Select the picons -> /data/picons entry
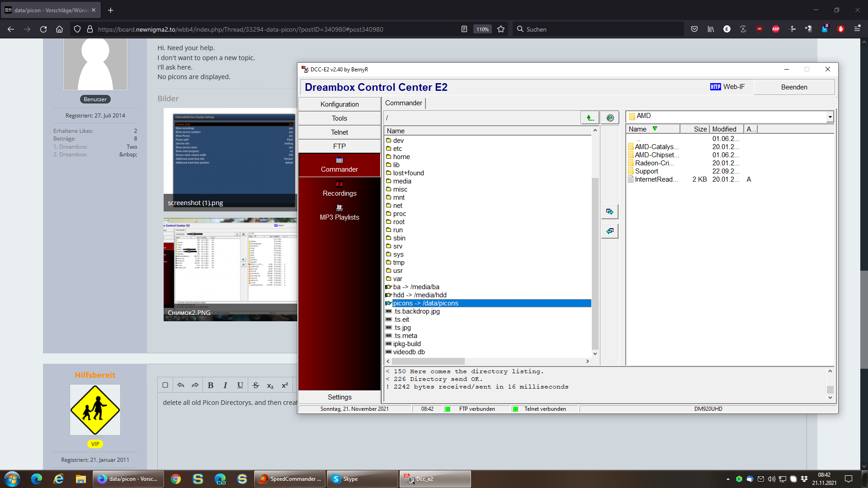 coord(425,303)
